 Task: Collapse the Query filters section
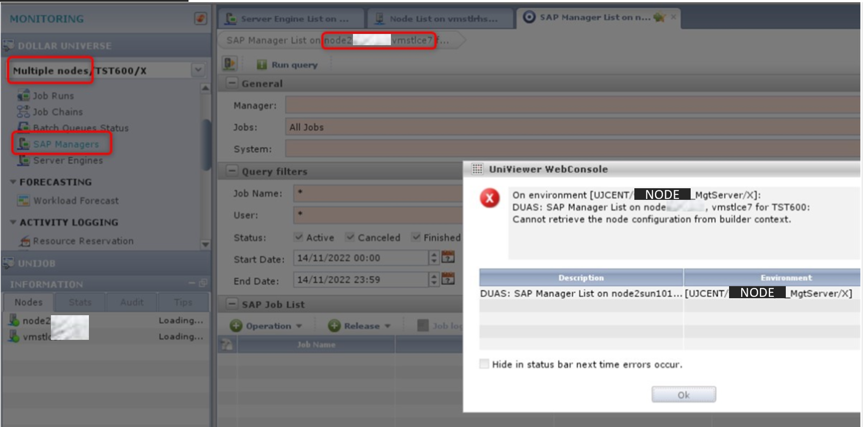pos(231,171)
